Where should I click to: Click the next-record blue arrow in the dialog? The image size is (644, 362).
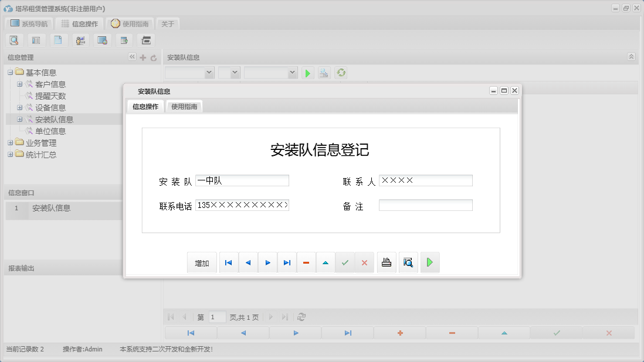[267, 262]
